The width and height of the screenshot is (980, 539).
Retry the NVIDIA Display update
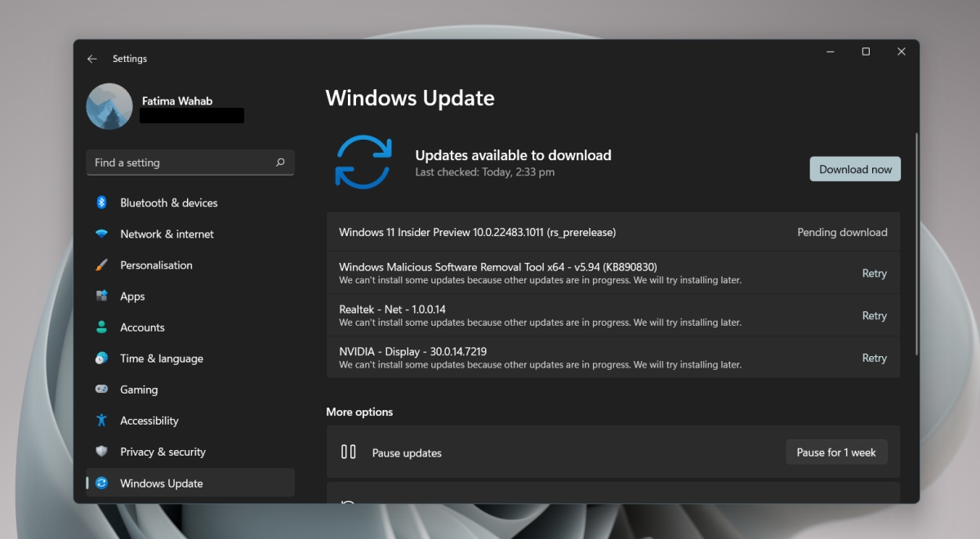click(874, 358)
